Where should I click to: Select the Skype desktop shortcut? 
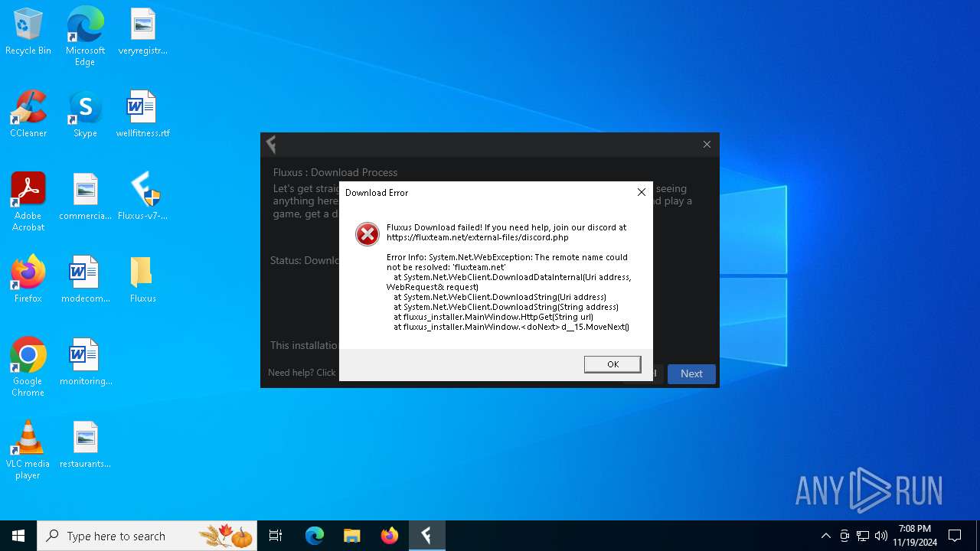(x=85, y=115)
